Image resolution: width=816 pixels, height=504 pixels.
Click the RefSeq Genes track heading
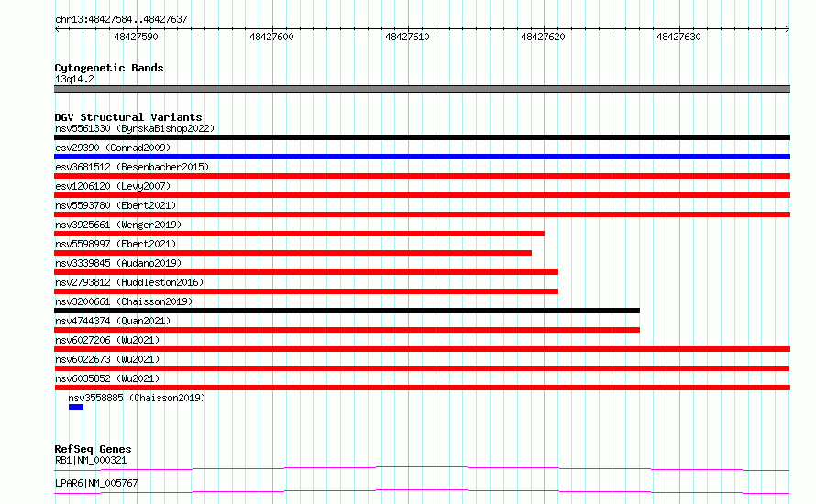(93, 449)
